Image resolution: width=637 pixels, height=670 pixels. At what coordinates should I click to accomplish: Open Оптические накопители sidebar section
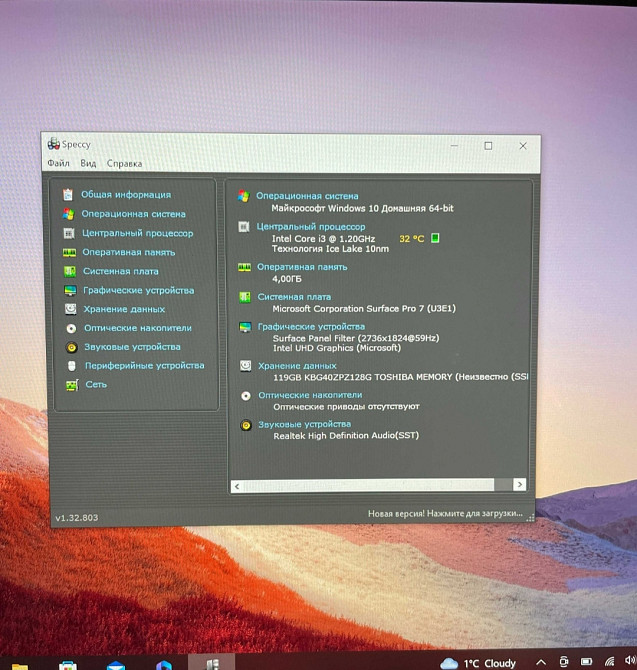coord(137,328)
